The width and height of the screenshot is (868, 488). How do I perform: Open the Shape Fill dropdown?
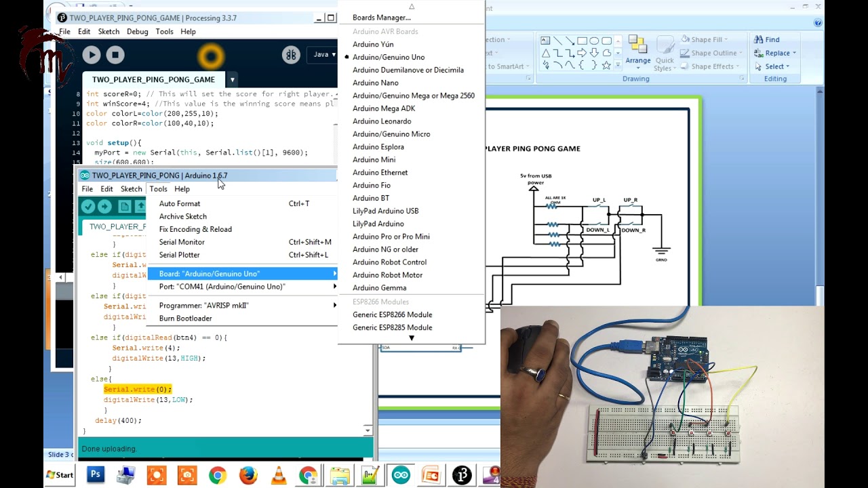pos(705,39)
